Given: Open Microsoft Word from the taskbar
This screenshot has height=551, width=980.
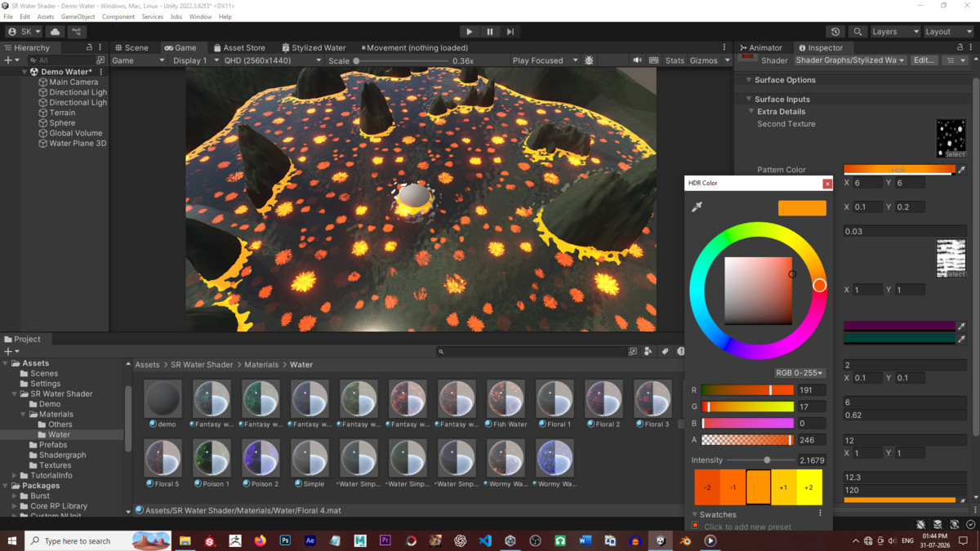Looking at the screenshot, I should coord(585,540).
